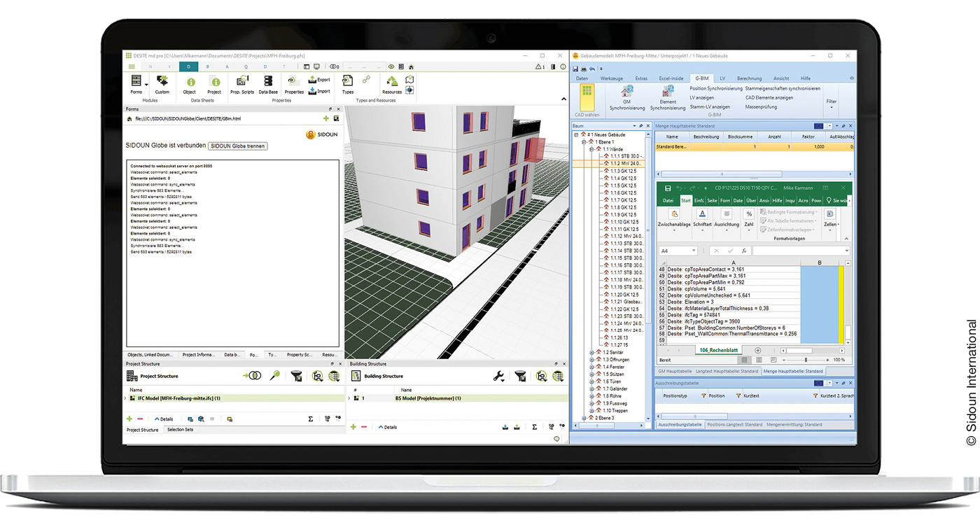Collapse the Details section in Building Structure
Viewport: 980px width, 518px height.
[388, 426]
